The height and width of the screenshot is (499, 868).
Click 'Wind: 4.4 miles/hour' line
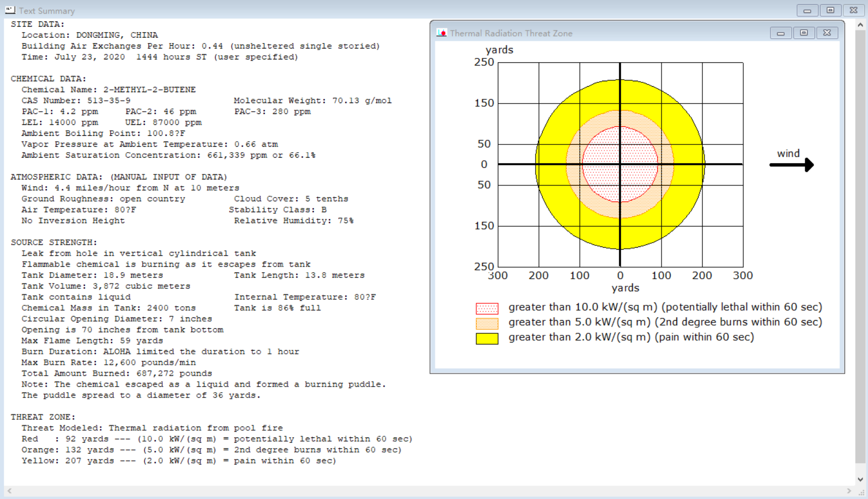[x=130, y=188]
